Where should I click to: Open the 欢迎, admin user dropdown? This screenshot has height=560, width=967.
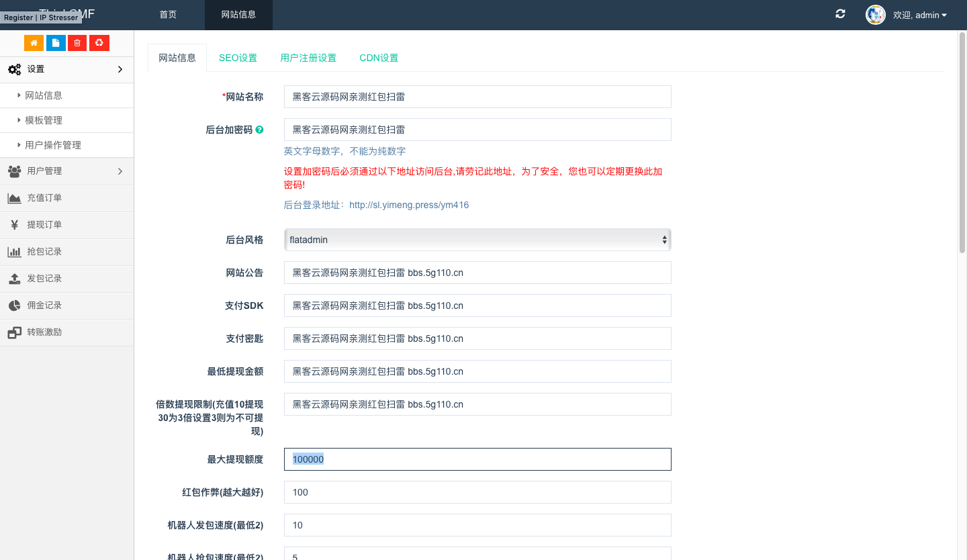[919, 15]
